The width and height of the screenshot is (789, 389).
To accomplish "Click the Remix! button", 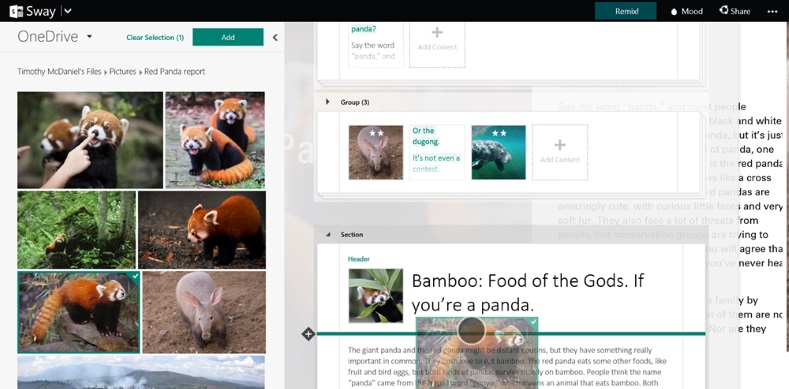I will pyautogui.click(x=625, y=11).
